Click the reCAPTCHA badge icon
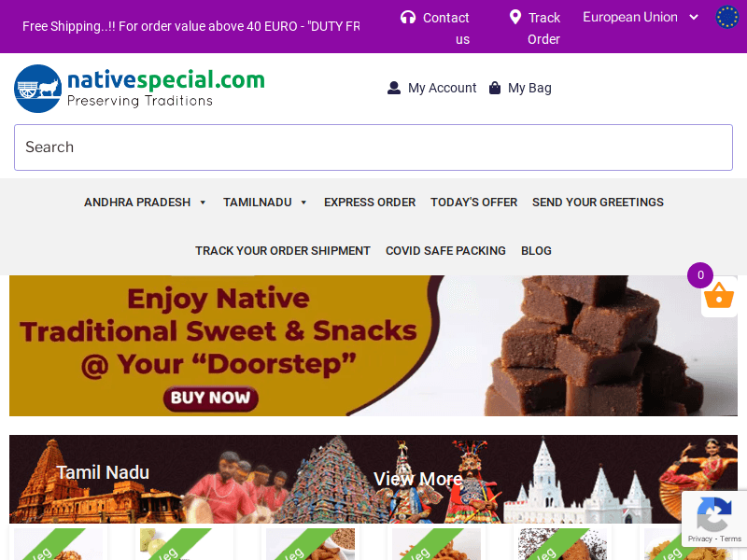 click(714, 515)
